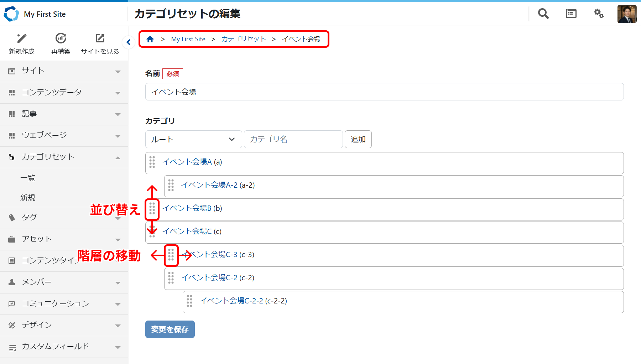The height and width of the screenshot is (364, 641).
Task: Collapse sidebar with the left chevron button
Action: [x=129, y=42]
